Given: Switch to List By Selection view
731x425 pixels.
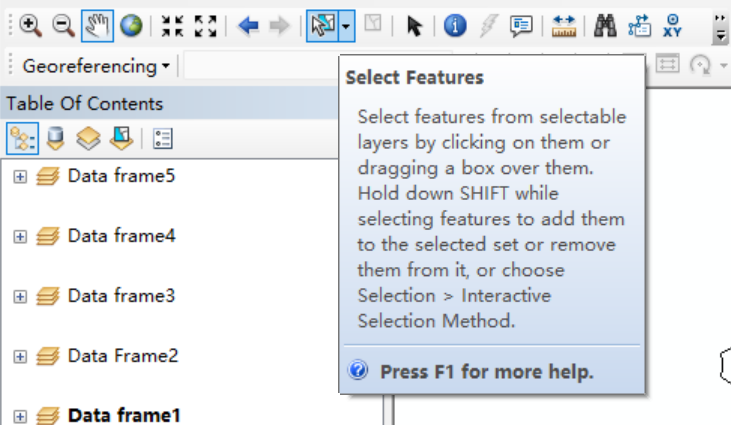Looking at the screenshot, I should coord(122,138).
